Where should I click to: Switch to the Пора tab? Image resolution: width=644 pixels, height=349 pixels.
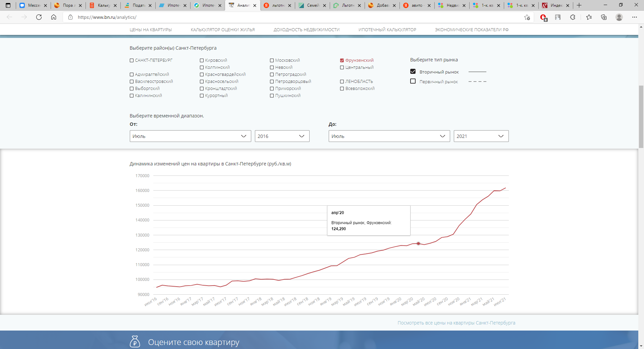(x=68, y=5)
